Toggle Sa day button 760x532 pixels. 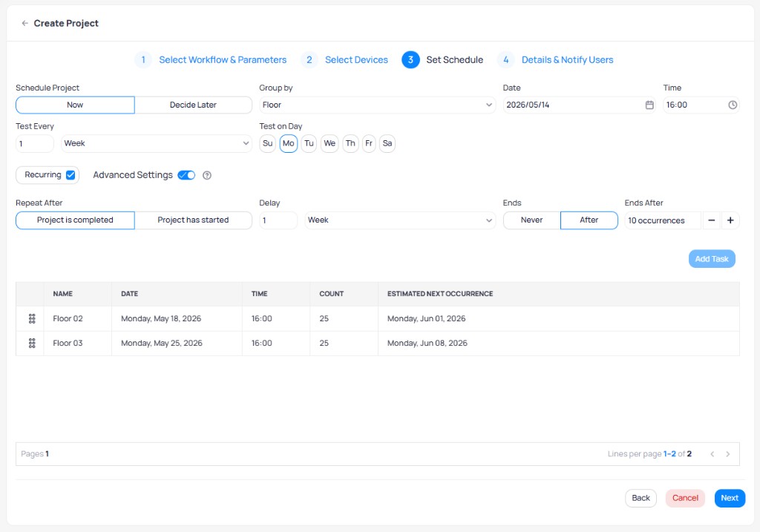387,143
